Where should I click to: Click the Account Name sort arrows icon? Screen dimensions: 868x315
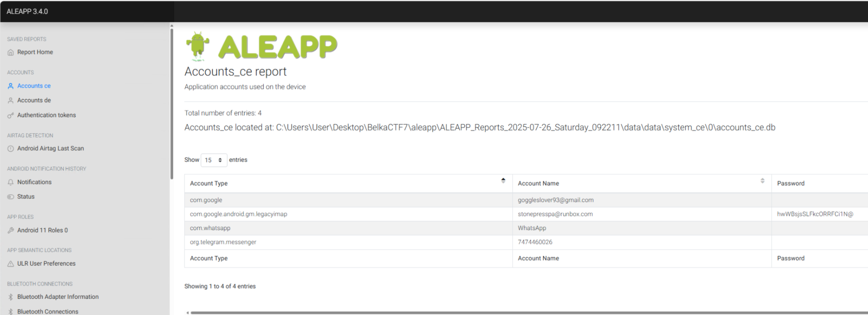[762, 180]
